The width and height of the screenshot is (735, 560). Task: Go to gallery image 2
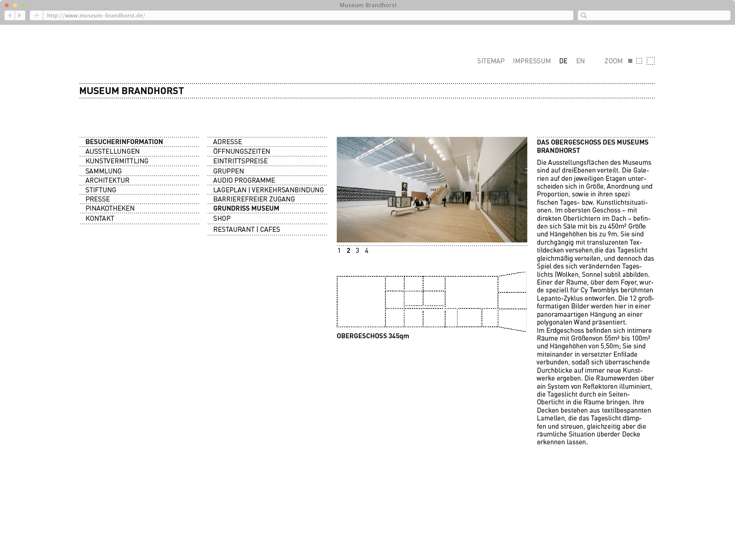[349, 251]
